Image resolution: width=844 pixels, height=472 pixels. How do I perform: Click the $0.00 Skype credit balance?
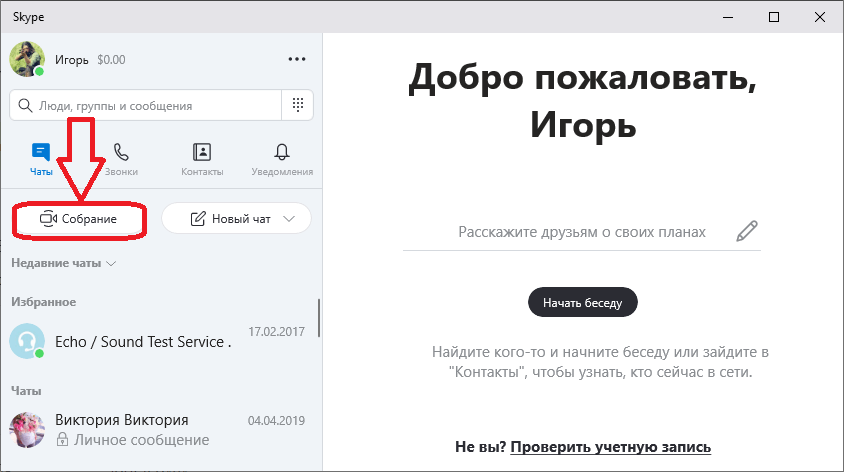click(111, 59)
